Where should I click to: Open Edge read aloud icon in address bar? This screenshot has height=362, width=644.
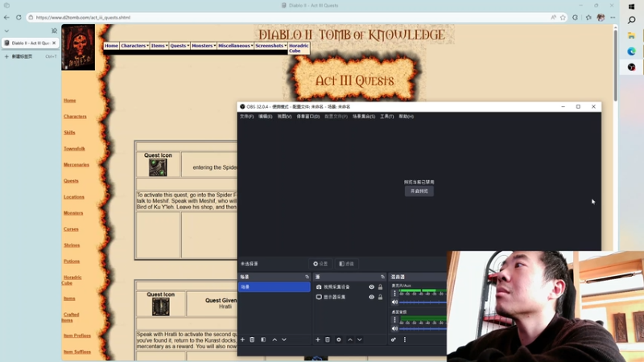click(x=553, y=18)
